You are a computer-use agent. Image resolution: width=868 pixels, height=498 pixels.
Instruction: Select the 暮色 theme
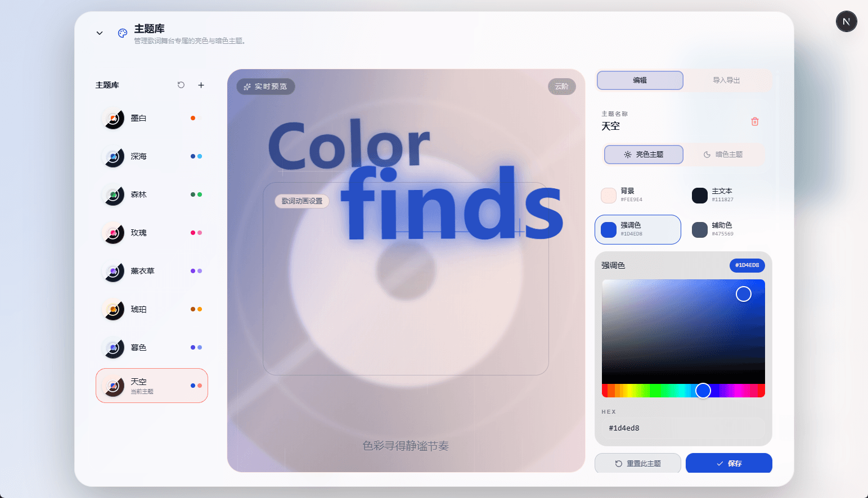pyautogui.click(x=152, y=347)
